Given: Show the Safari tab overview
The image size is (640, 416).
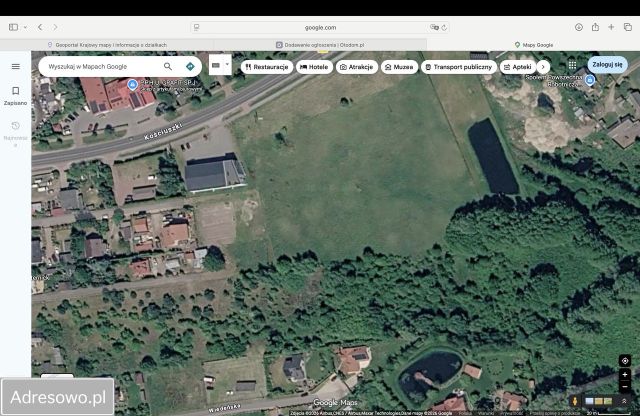Looking at the screenshot, I should point(628,27).
